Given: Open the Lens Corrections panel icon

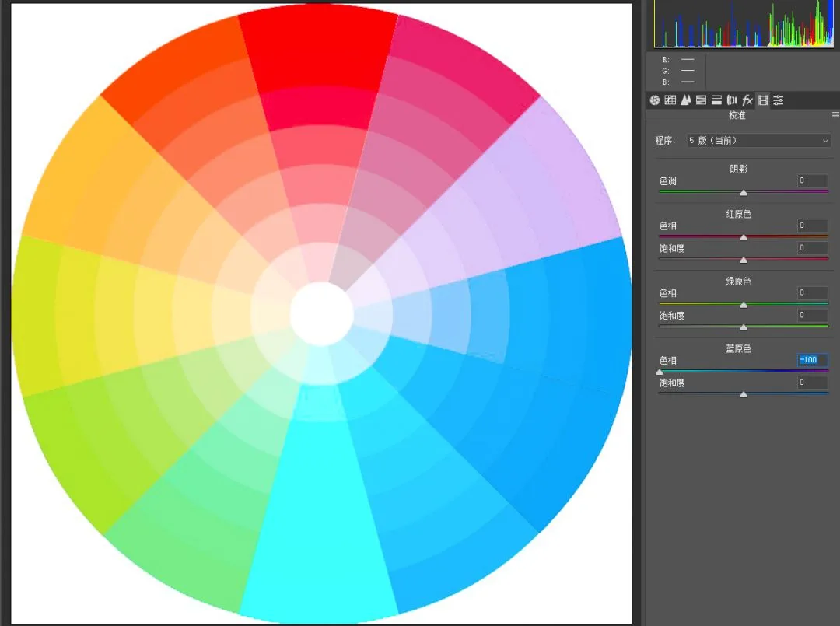Looking at the screenshot, I should point(732,100).
